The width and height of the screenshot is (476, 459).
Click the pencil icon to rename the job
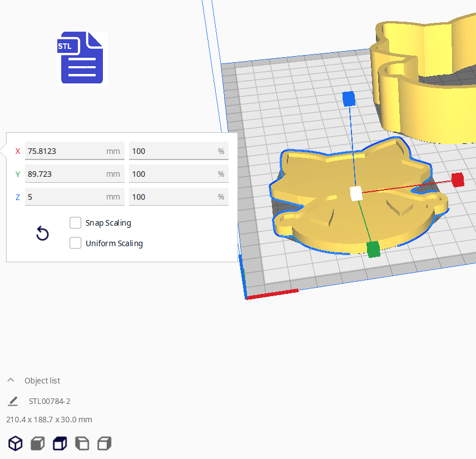13,401
